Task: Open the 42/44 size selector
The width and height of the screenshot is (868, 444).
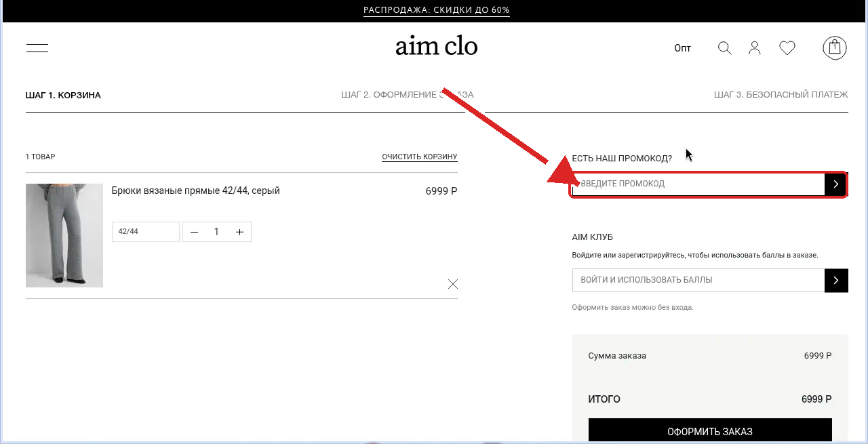Action: (146, 232)
